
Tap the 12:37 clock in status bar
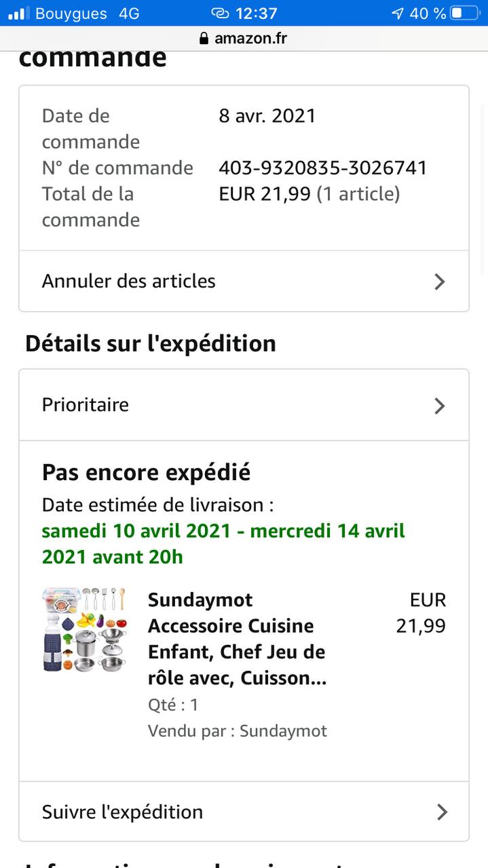pos(256,13)
